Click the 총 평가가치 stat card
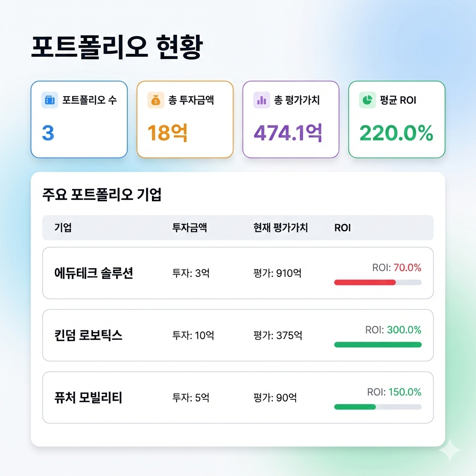Image resolution: width=476 pixels, height=476 pixels. click(x=291, y=119)
